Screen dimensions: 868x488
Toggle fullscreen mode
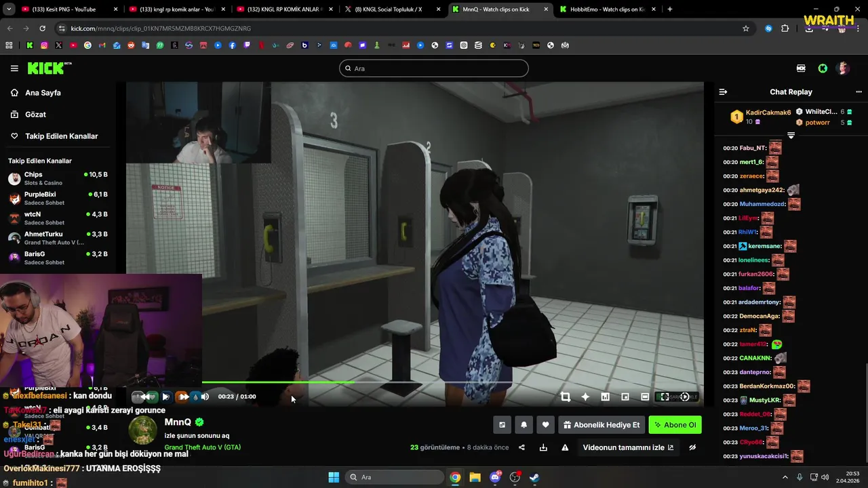tap(665, 397)
